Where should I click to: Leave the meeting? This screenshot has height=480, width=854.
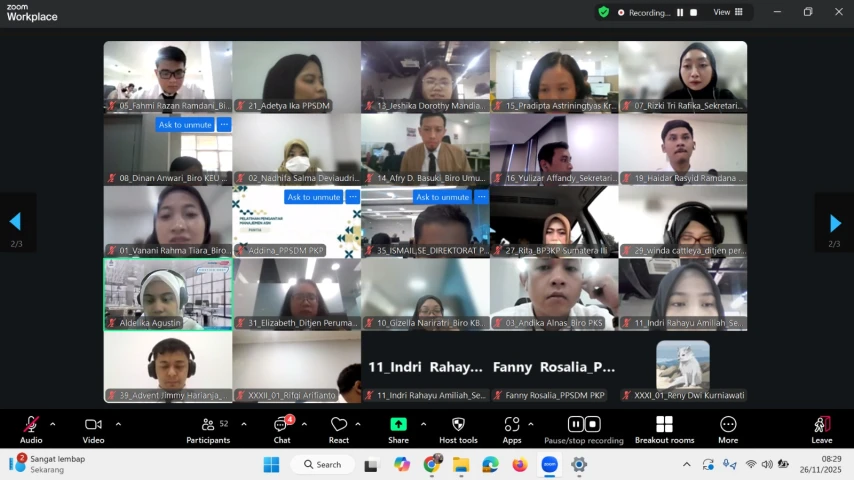pyautogui.click(x=822, y=430)
